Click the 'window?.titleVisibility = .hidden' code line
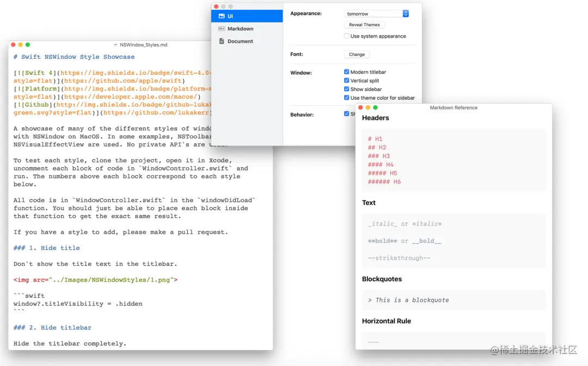Image resolution: width=588 pixels, height=366 pixels. pyautogui.click(x=78, y=304)
